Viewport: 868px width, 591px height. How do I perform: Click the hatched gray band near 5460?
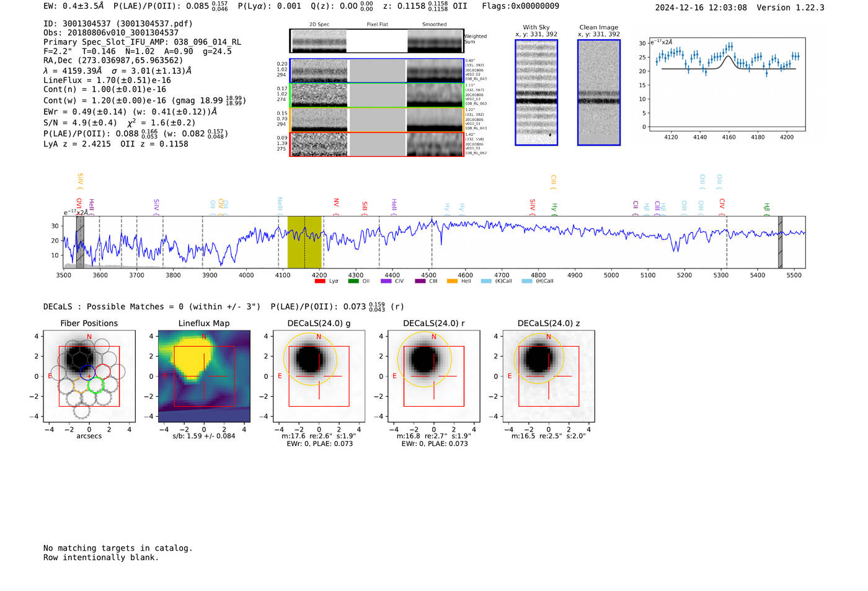pos(780,242)
